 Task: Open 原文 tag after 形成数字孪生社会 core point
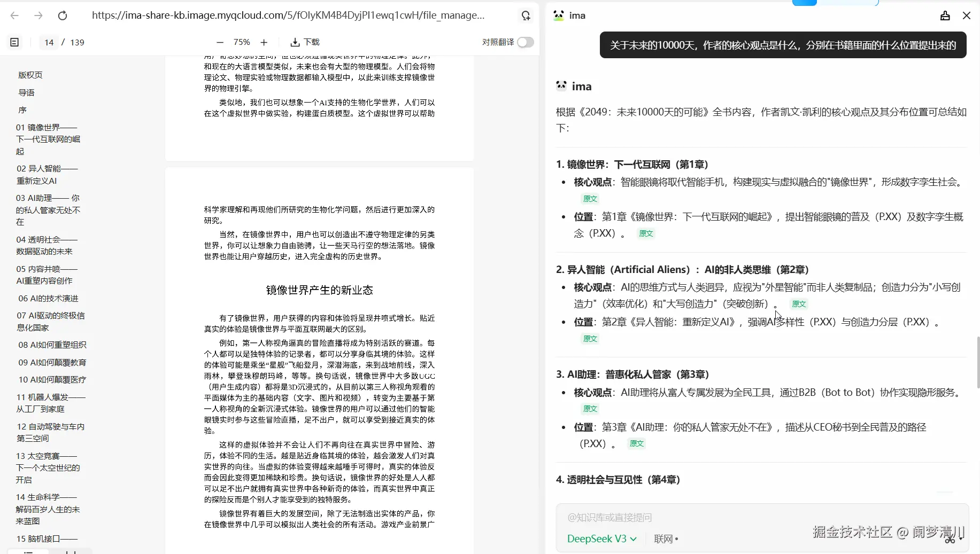click(x=590, y=199)
